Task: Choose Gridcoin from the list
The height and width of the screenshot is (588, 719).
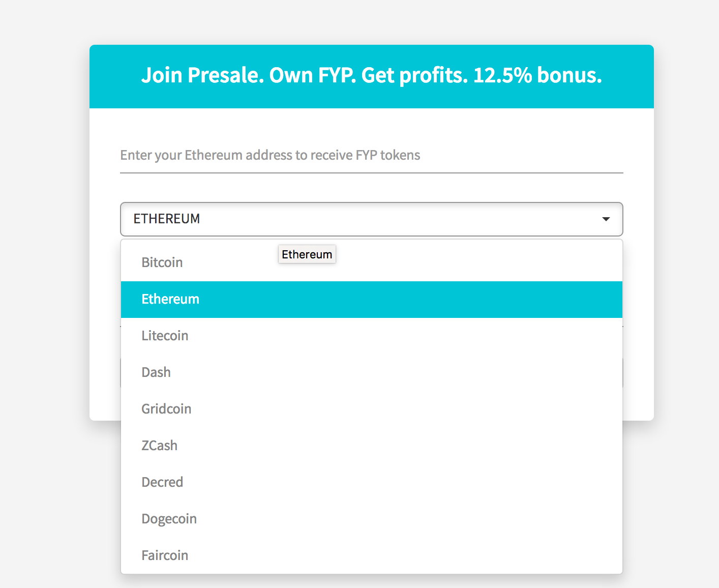Action: [167, 409]
